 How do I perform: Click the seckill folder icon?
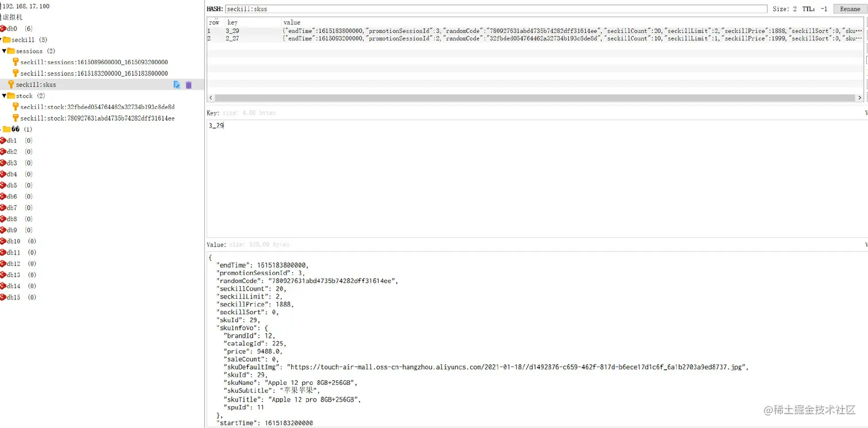click(x=7, y=40)
